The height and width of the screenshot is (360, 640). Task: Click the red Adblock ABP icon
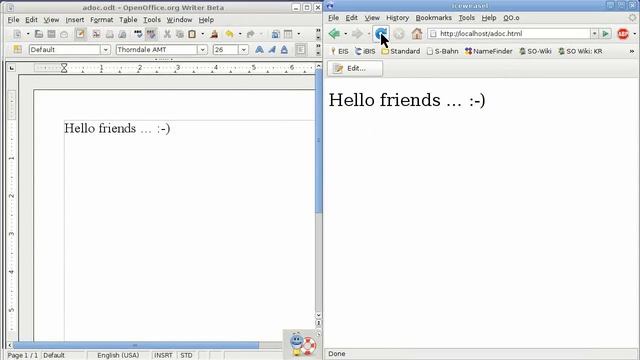[623, 34]
